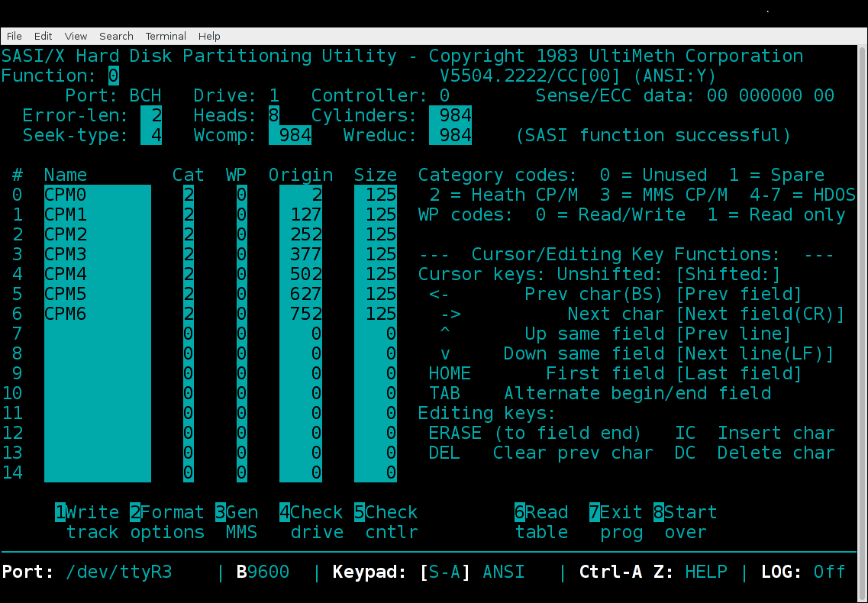Click the Seek-type value field

tap(151, 135)
